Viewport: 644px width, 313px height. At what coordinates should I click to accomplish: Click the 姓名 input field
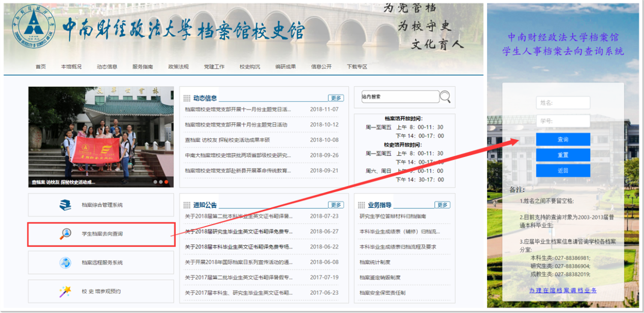[563, 103]
